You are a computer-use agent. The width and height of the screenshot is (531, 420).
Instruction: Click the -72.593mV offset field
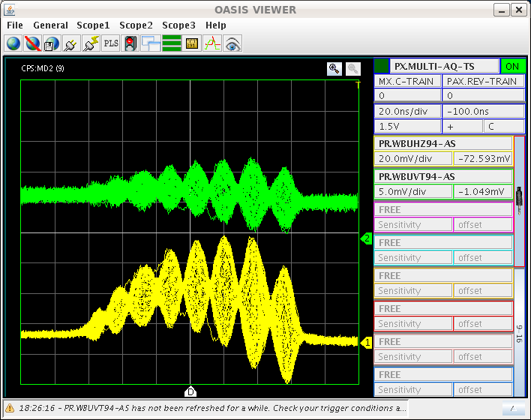[483, 159]
